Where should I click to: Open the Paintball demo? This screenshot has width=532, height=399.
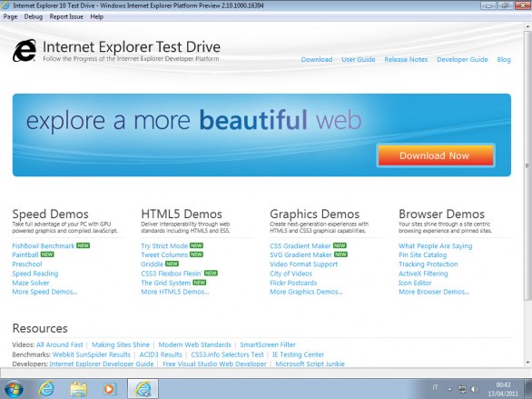click(x=25, y=254)
